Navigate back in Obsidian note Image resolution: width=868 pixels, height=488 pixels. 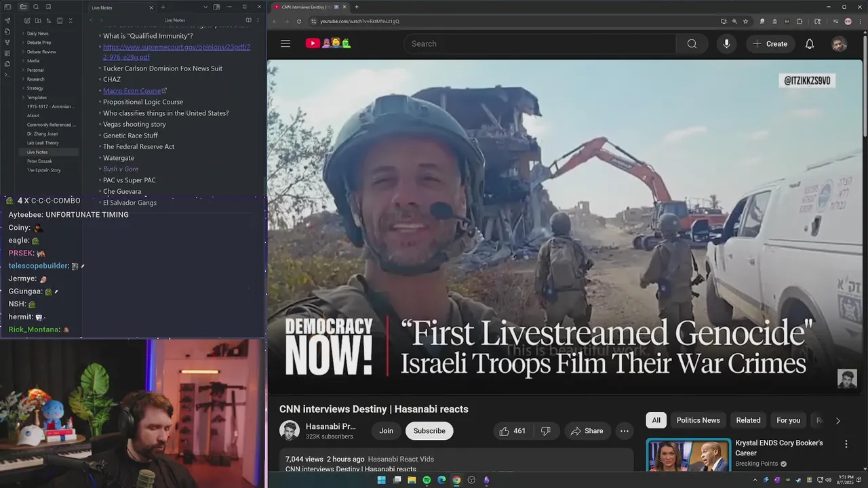click(x=92, y=20)
